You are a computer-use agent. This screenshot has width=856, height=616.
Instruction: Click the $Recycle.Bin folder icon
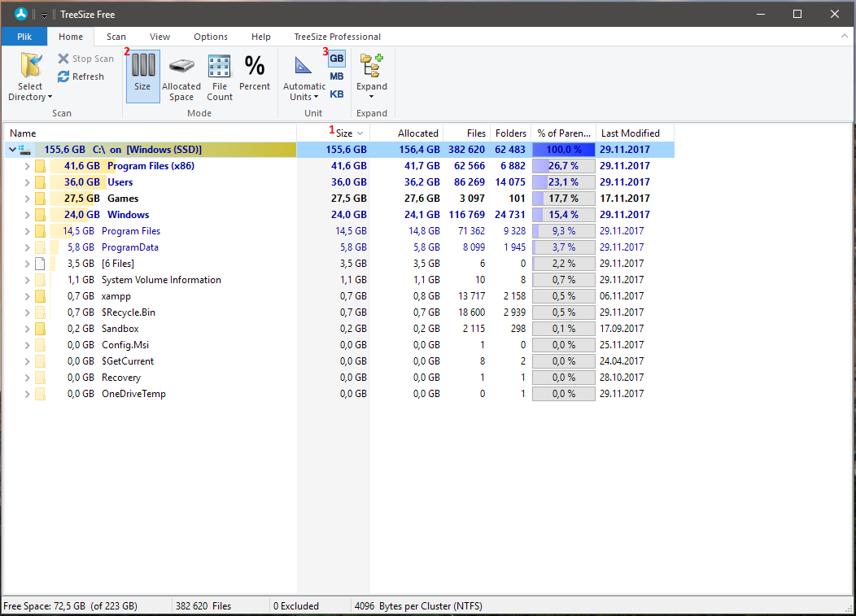[40, 312]
